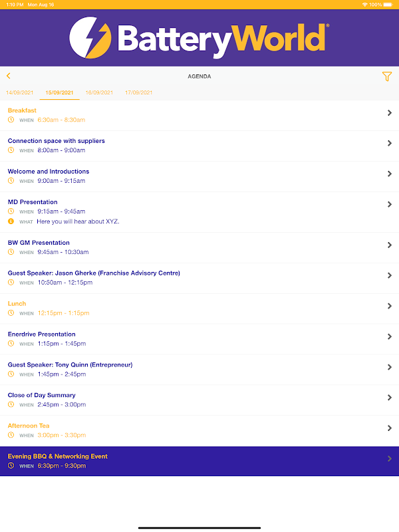The image size is (399, 532).
Task: Open the Enerdrive Presentation title
Action: click(x=42, y=334)
